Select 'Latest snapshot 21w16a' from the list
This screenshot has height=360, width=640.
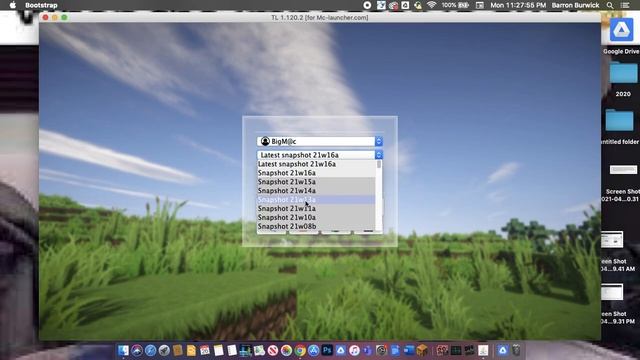(x=316, y=164)
